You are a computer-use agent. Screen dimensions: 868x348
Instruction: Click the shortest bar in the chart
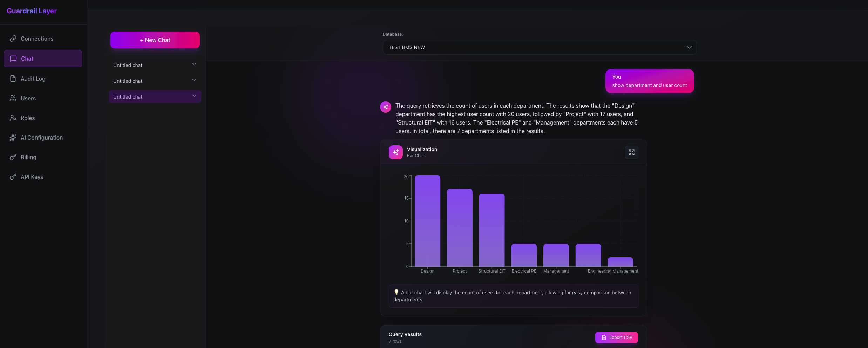click(x=620, y=262)
